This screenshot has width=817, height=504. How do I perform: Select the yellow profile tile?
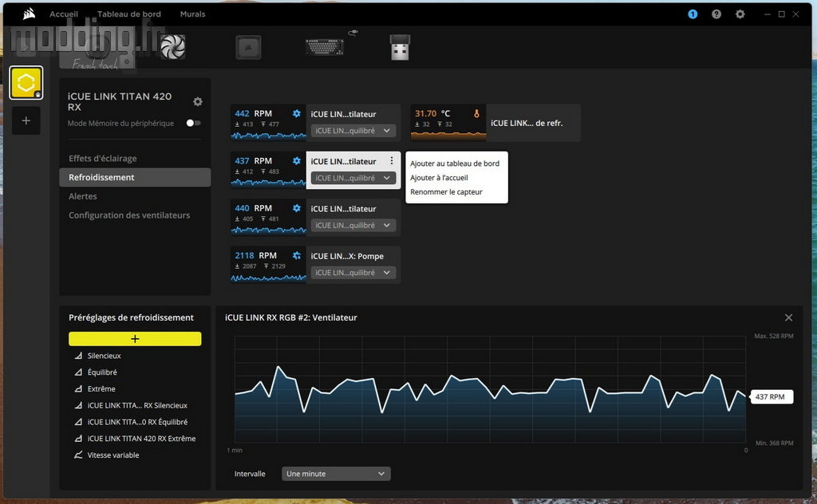(x=26, y=83)
